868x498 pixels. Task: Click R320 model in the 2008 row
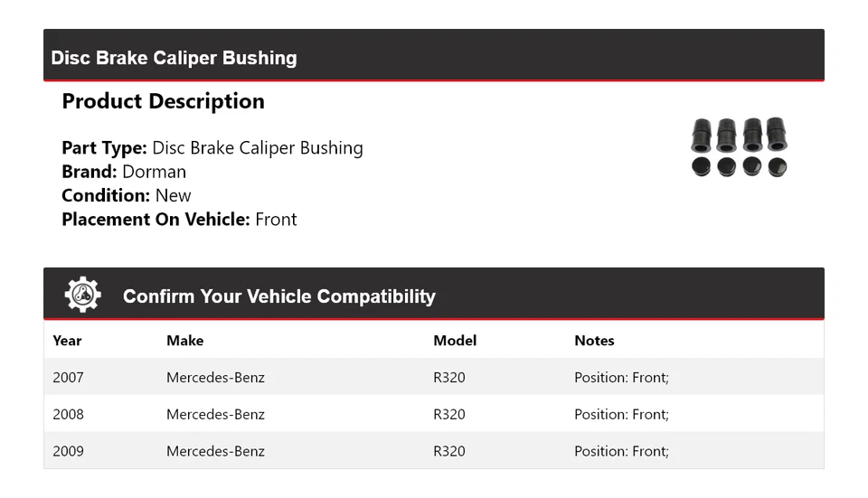(x=449, y=414)
